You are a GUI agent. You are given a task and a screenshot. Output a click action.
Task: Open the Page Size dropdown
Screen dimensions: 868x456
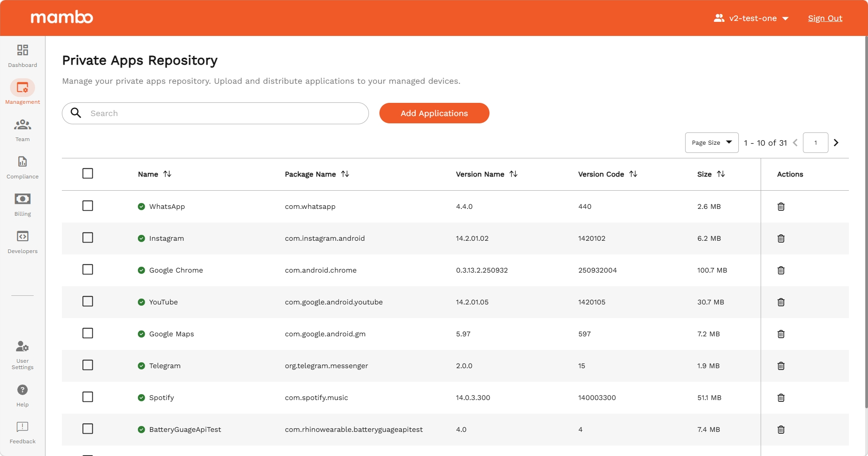[x=712, y=142]
